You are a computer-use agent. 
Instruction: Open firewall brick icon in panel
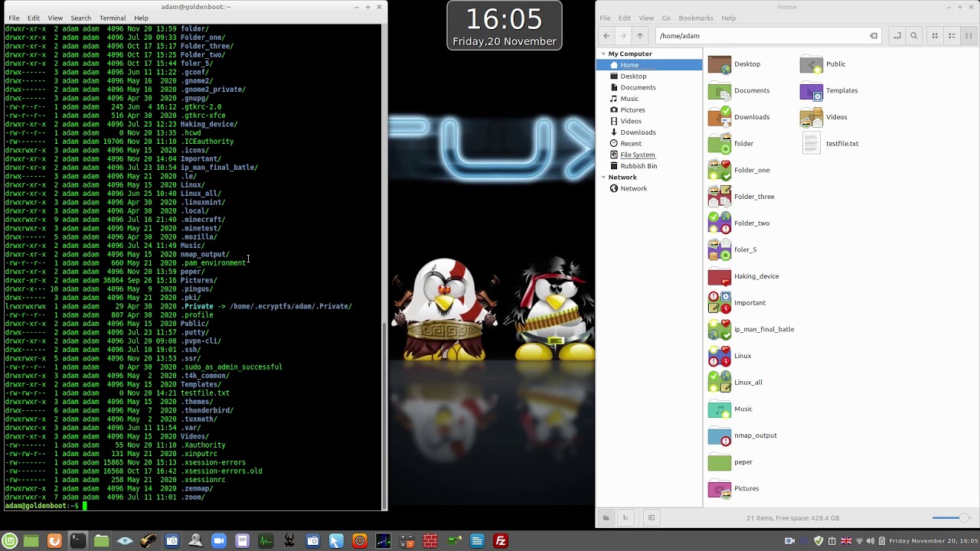point(430,541)
